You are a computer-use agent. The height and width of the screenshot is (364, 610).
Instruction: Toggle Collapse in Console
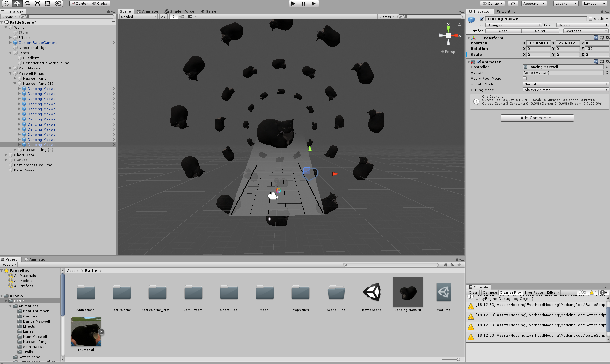pos(490,292)
